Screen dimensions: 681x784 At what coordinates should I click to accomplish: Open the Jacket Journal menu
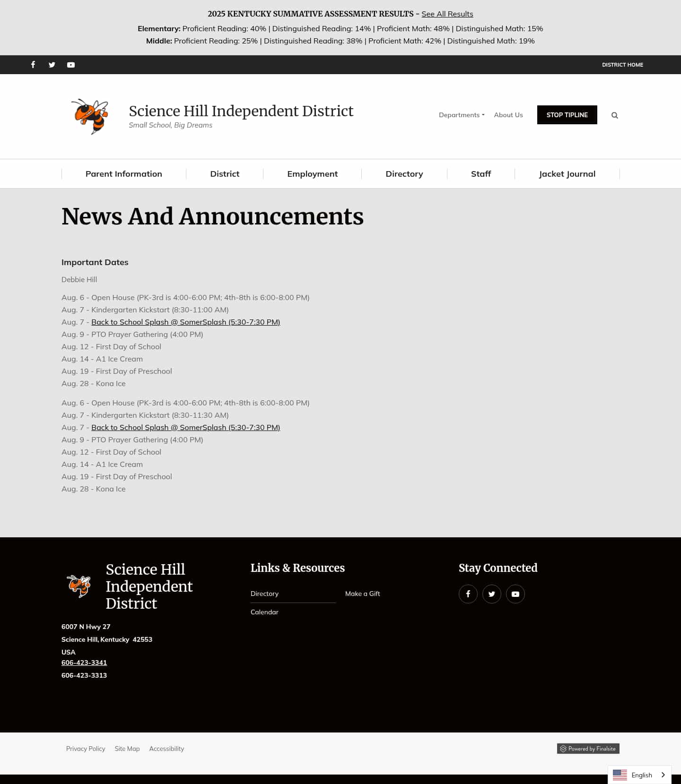click(567, 174)
